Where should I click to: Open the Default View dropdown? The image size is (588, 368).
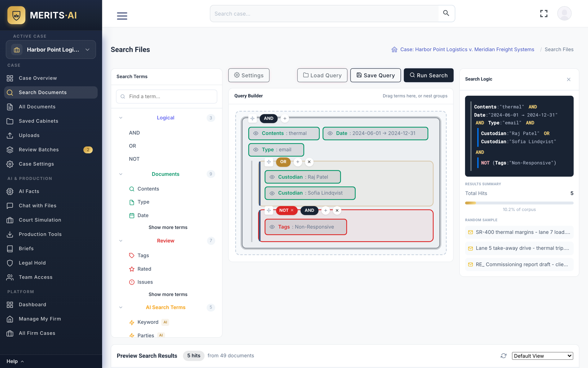(x=542, y=356)
